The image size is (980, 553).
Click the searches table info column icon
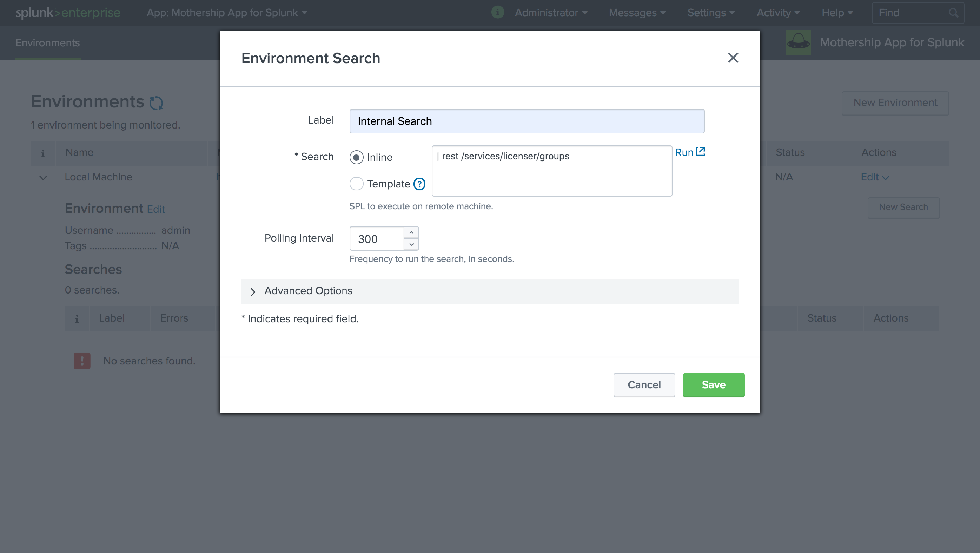pyautogui.click(x=77, y=318)
